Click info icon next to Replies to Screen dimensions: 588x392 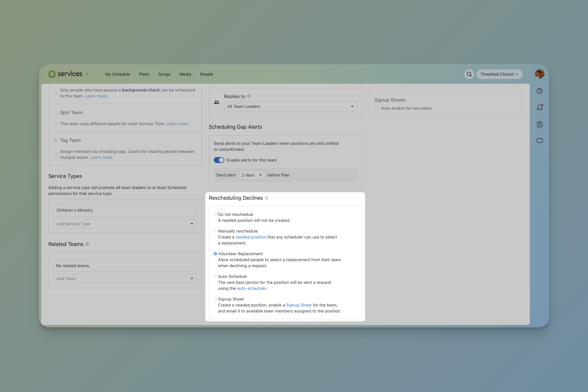tap(249, 96)
